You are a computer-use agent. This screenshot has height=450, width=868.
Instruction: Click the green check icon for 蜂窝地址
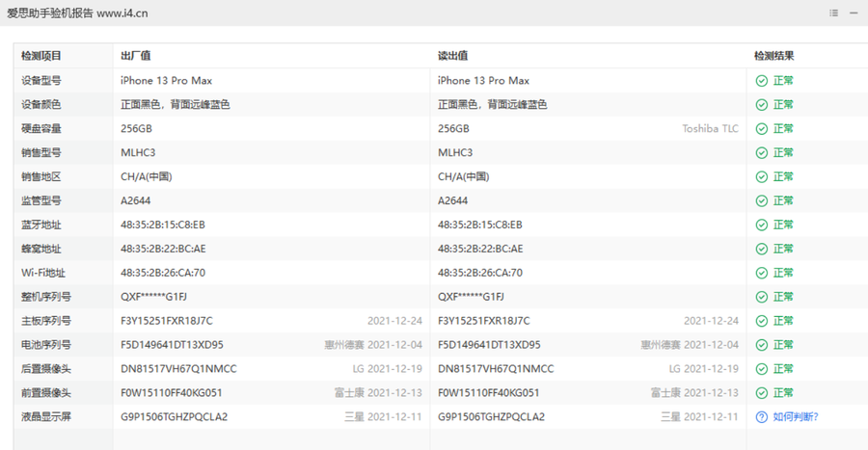762,249
